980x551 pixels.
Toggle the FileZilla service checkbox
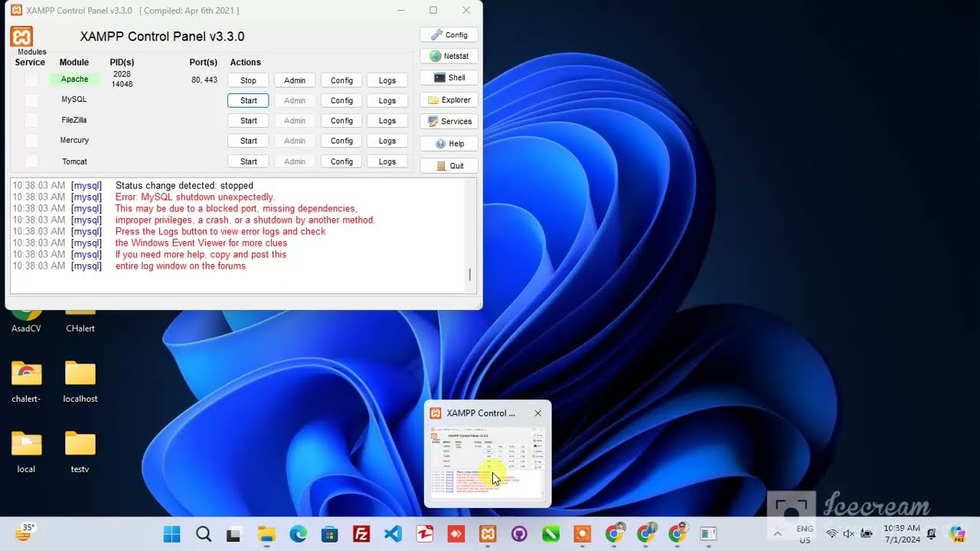[31, 120]
